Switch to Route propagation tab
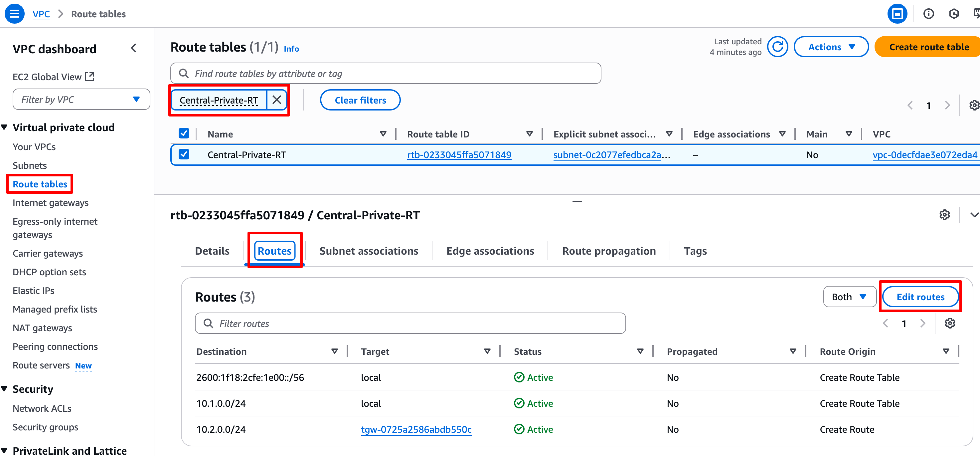 (x=609, y=251)
